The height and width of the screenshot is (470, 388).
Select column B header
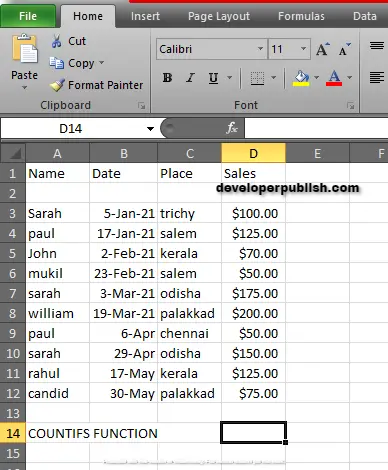[124, 154]
